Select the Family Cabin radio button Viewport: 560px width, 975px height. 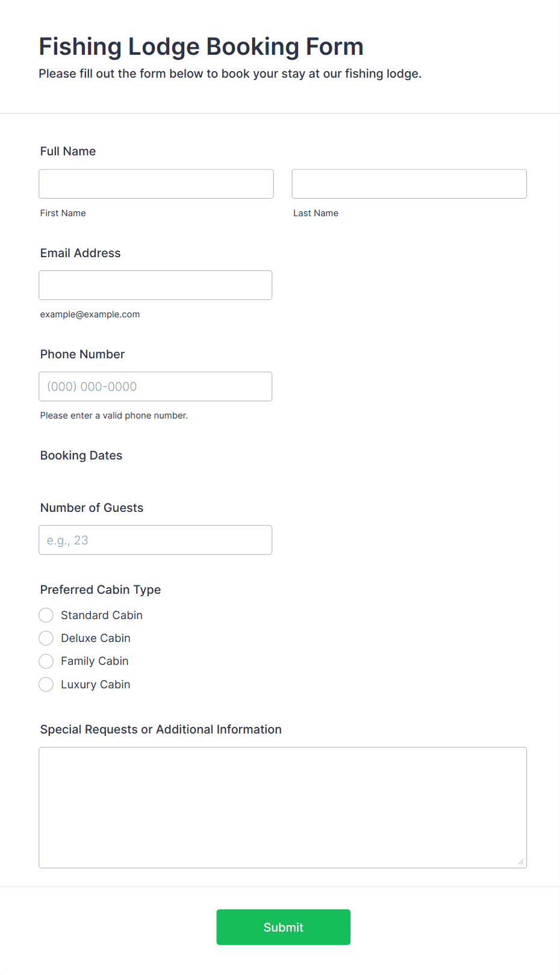(x=46, y=661)
